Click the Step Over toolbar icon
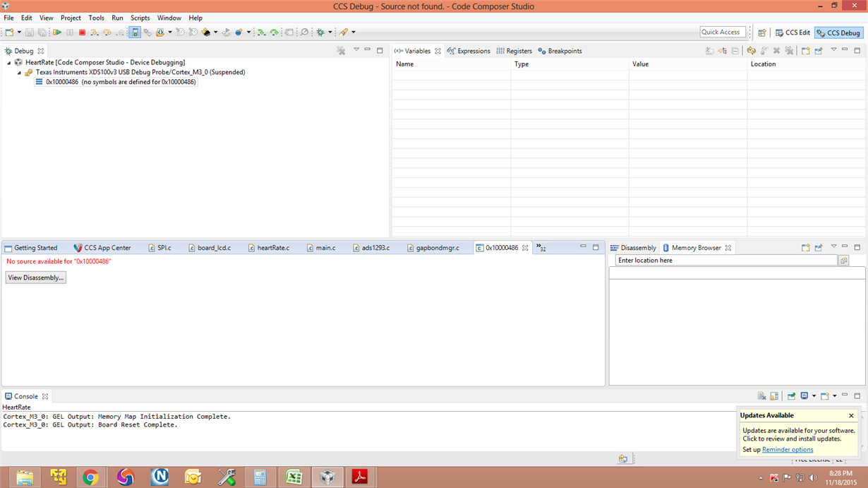 click(x=107, y=32)
